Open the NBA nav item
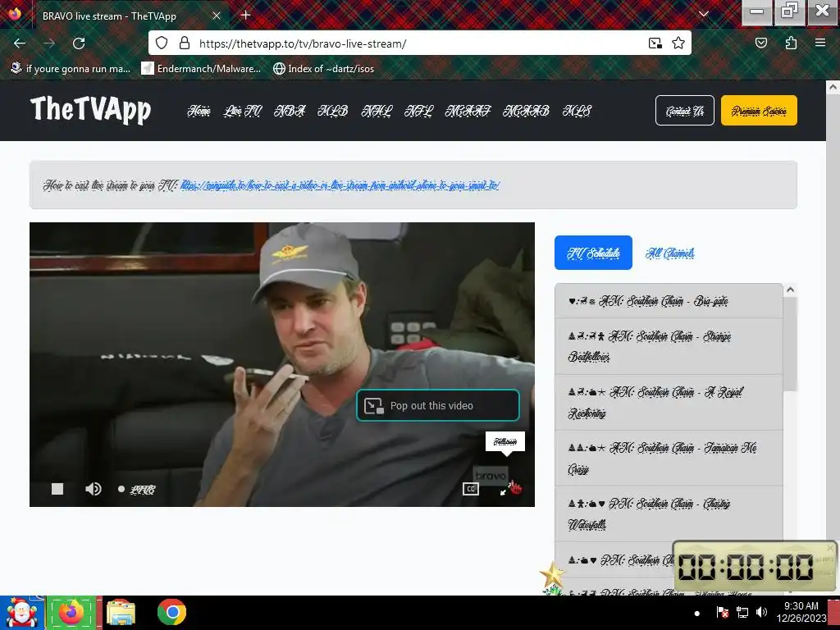This screenshot has height=630, width=840. pos(290,111)
